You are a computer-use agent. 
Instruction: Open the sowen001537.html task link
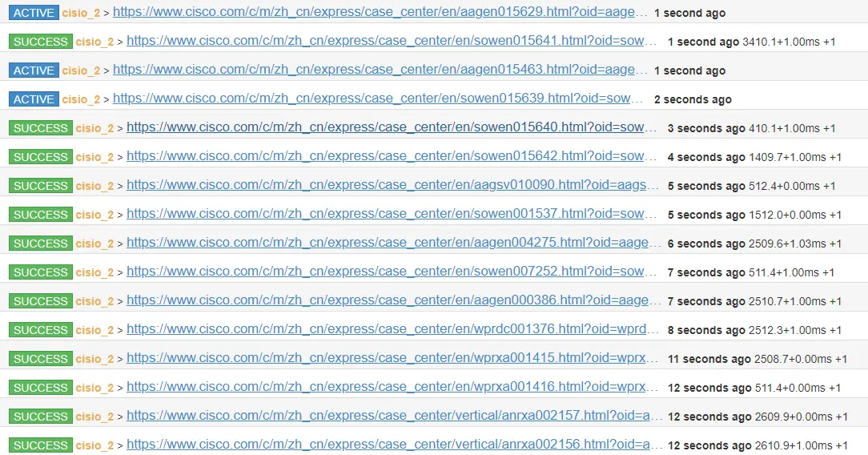coord(392,214)
